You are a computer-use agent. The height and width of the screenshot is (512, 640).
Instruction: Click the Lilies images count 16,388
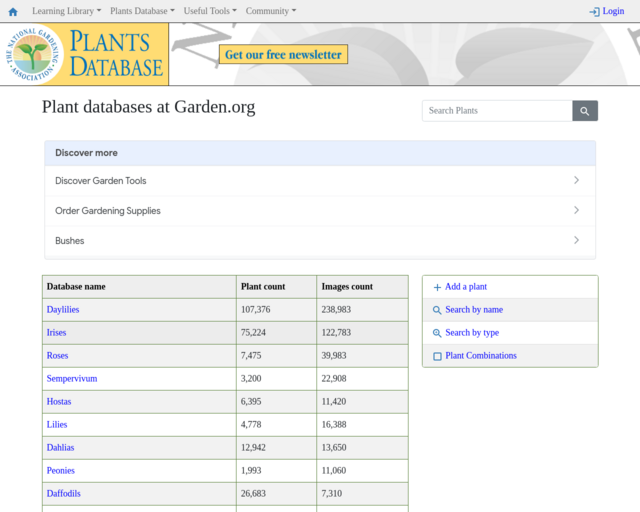tap(334, 424)
